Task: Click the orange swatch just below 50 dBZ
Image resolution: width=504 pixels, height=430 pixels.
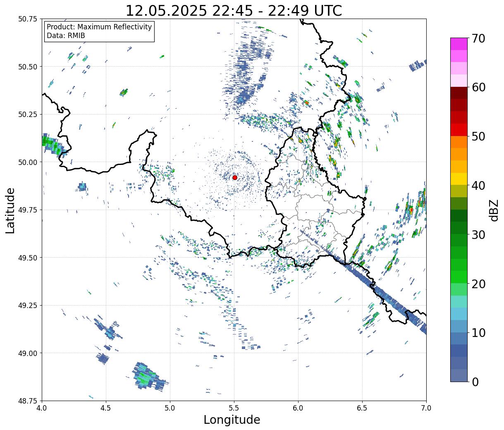Action: (x=459, y=142)
